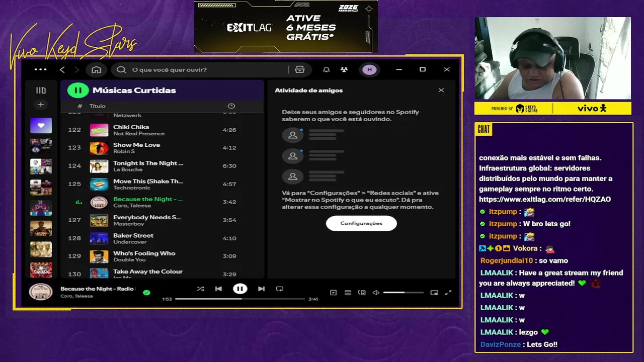The image size is (644, 362).
Task: Open the 'H' profile avatar menu
Action: click(370, 69)
